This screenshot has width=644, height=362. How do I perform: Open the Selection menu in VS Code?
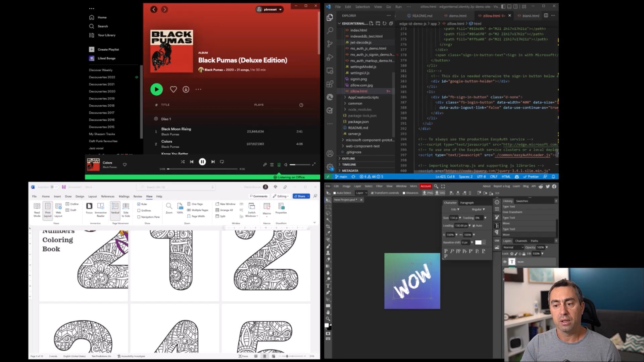[362, 7]
